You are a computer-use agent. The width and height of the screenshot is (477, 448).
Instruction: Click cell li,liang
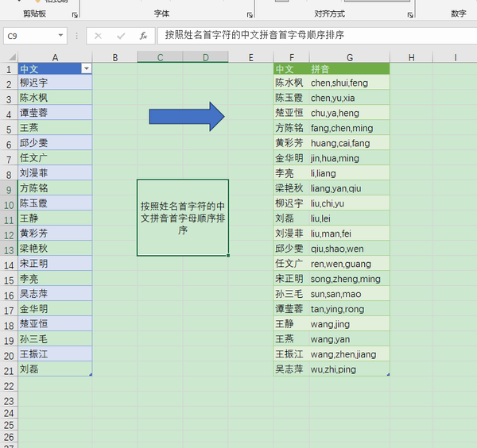click(x=350, y=173)
